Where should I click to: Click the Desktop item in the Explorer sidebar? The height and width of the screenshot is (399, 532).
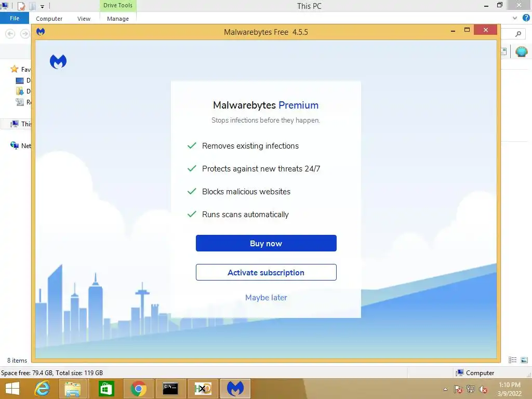click(23, 81)
